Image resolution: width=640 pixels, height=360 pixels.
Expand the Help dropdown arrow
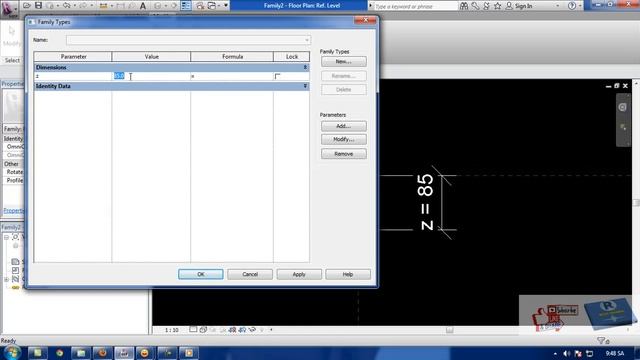click(x=580, y=6)
